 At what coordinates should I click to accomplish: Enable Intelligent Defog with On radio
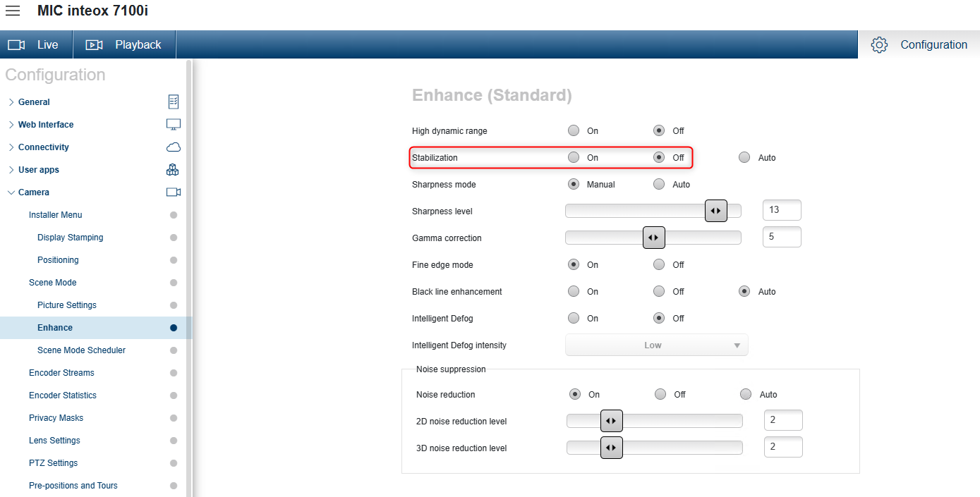coord(574,318)
